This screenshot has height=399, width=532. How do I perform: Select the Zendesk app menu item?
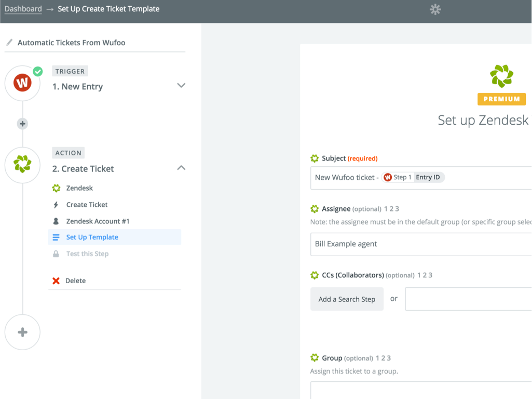tap(79, 188)
